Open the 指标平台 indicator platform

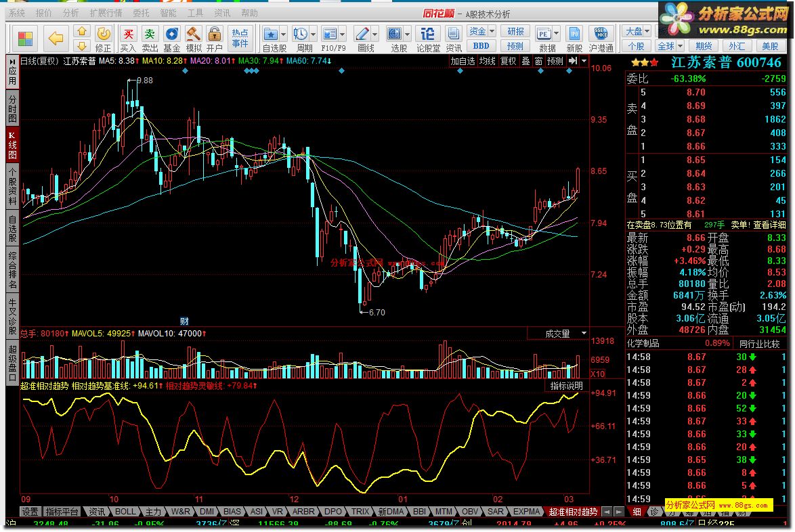click(x=62, y=512)
